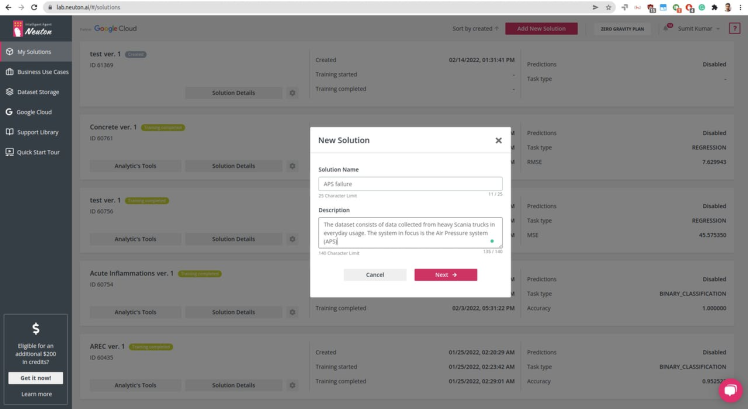Image resolution: width=748 pixels, height=409 pixels.
Task: Open the notifications bell
Action: tap(666, 28)
